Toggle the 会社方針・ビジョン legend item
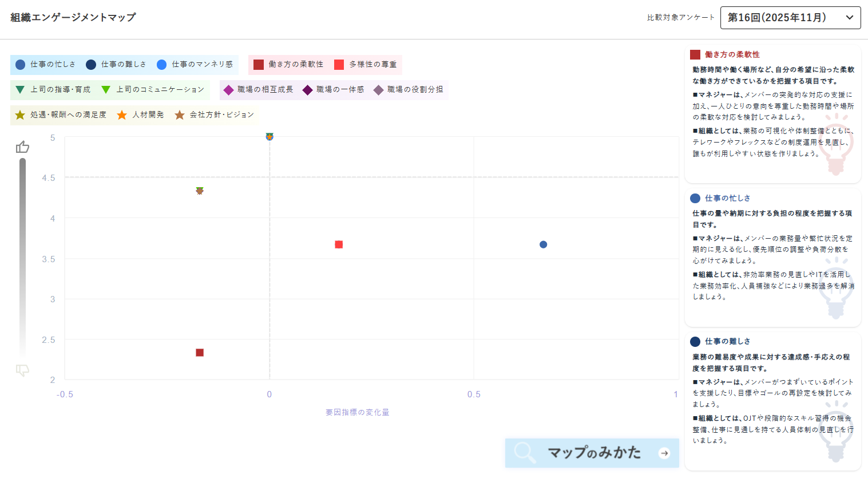This screenshot has width=868, height=478. 215,115
